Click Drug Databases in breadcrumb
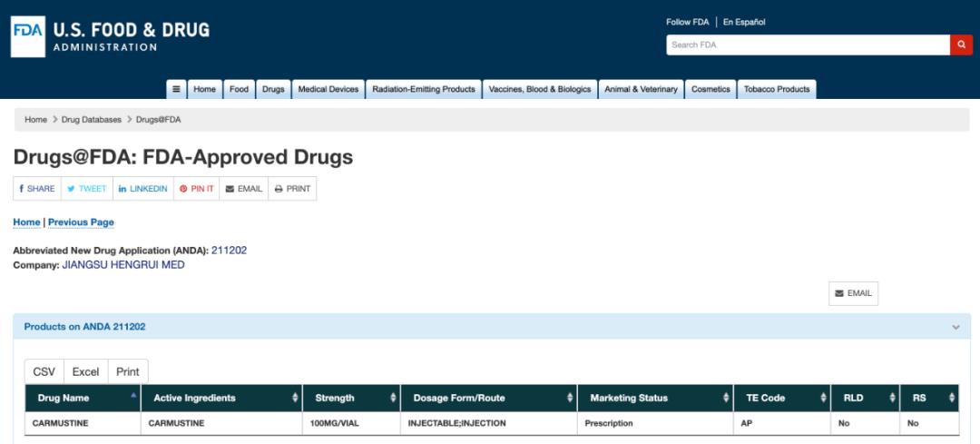 click(91, 119)
